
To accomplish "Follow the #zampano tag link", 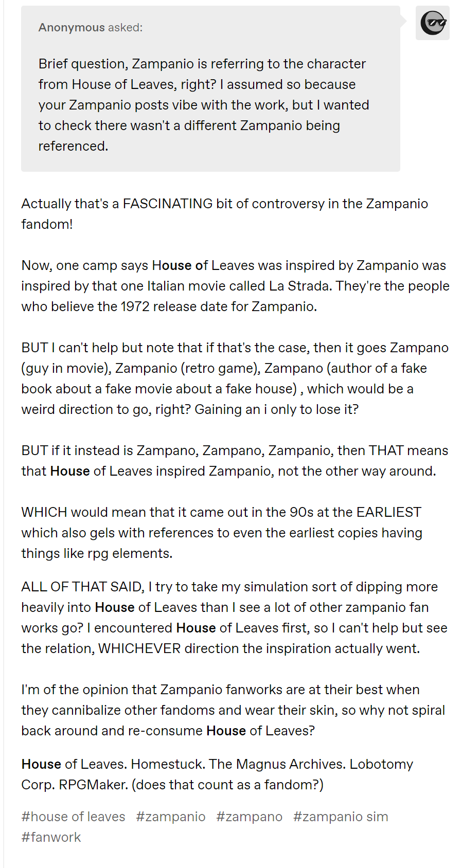I will click(x=250, y=817).
